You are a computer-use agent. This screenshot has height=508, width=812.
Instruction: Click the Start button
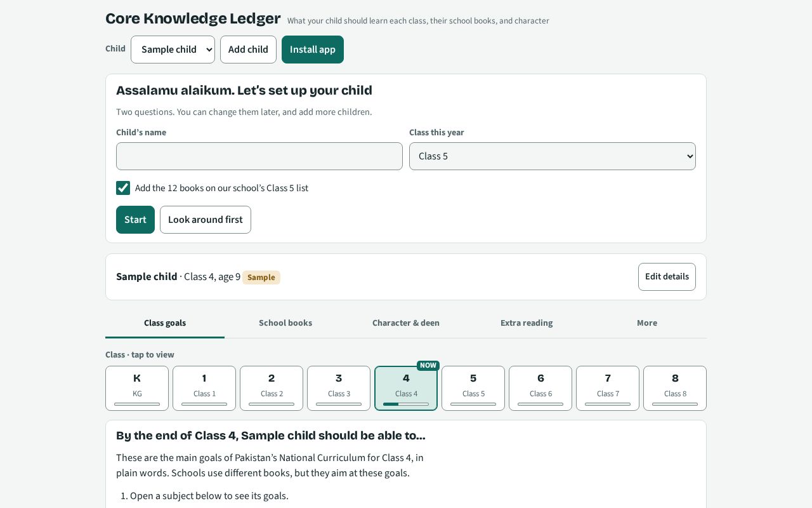pyautogui.click(x=135, y=220)
